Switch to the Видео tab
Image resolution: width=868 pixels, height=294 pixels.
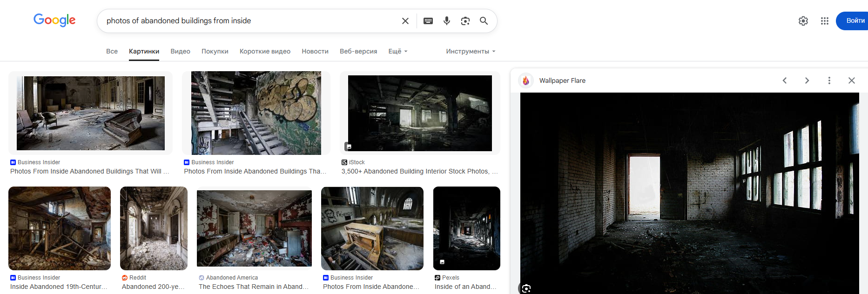point(181,51)
